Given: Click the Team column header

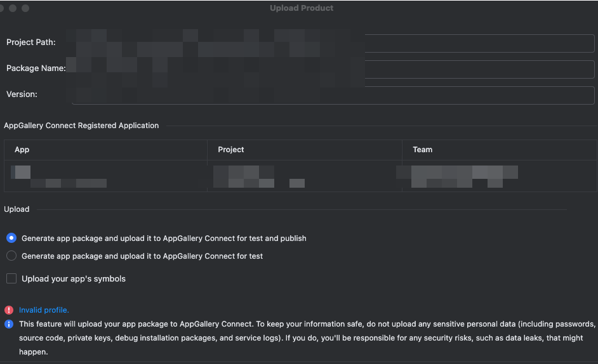Looking at the screenshot, I should [x=500, y=150].
